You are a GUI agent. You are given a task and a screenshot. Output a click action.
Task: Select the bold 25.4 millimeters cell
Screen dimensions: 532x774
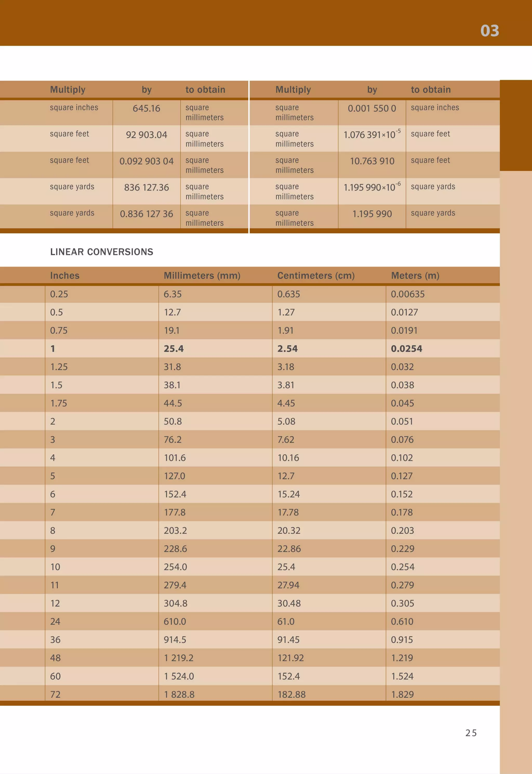(174, 349)
